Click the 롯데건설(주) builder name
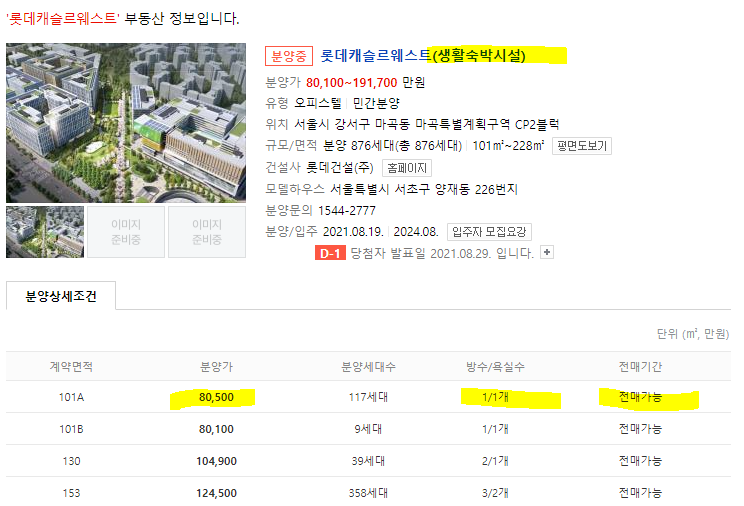The width and height of the screenshot is (744, 506). (340, 168)
